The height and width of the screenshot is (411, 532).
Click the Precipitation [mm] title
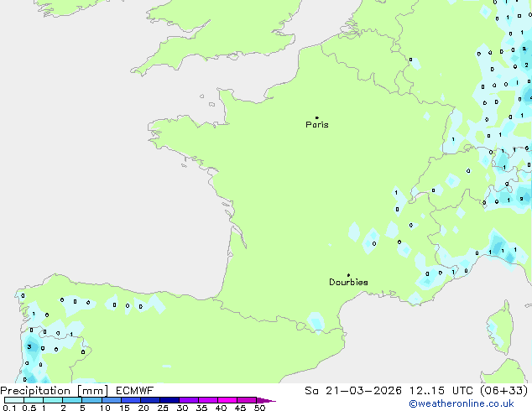pos(54,390)
